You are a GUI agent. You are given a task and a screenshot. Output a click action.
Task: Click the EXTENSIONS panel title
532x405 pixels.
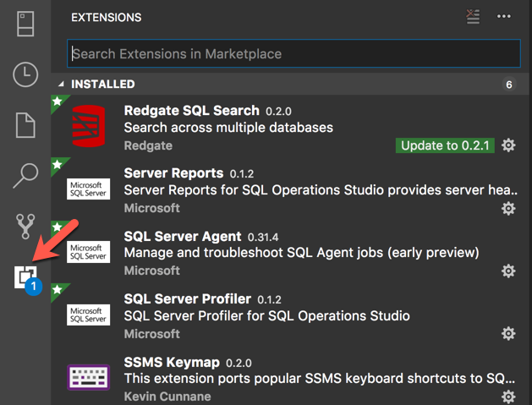(107, 17)
